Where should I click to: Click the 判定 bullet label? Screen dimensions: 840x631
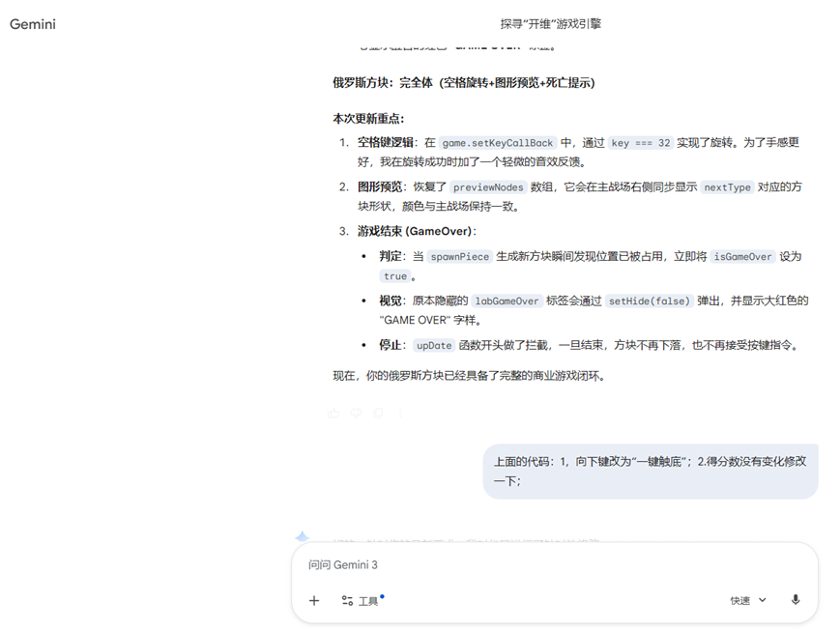(391, 257)
